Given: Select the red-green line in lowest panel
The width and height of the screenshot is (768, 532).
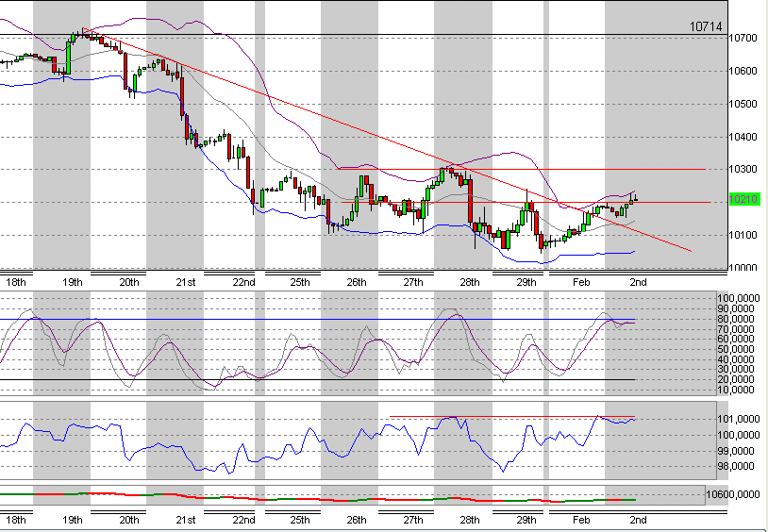Looking at the screenshot, I should (318, 499).
